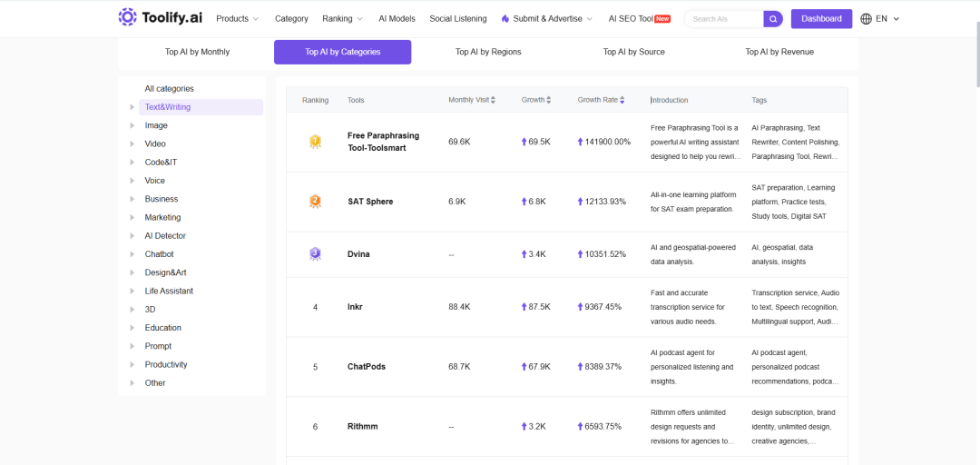
Task: Switch to Top AI by Monthly tab
Action: click(198, 52)
